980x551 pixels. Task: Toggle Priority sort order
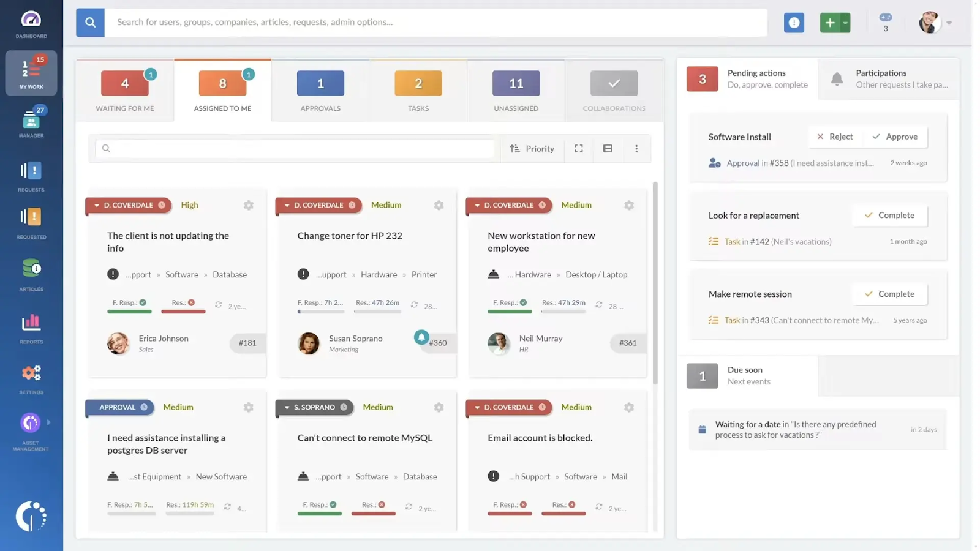[x=532, y=149]
